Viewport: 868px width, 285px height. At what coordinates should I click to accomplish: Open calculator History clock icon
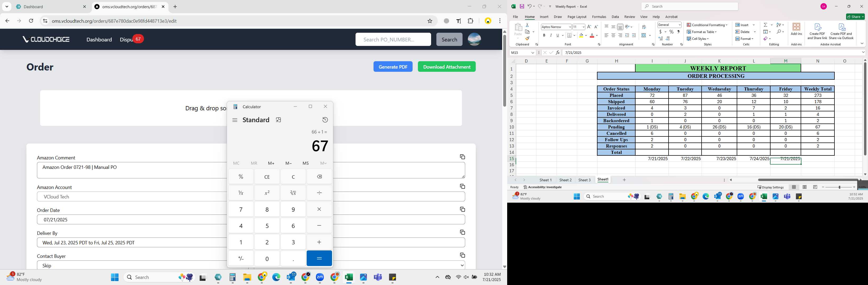[x=325, y=120]
